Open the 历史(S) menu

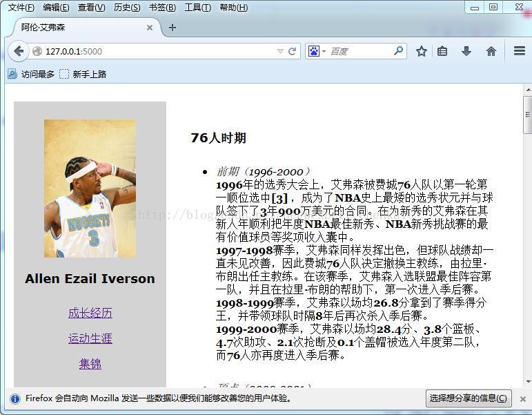coord(127,7)
